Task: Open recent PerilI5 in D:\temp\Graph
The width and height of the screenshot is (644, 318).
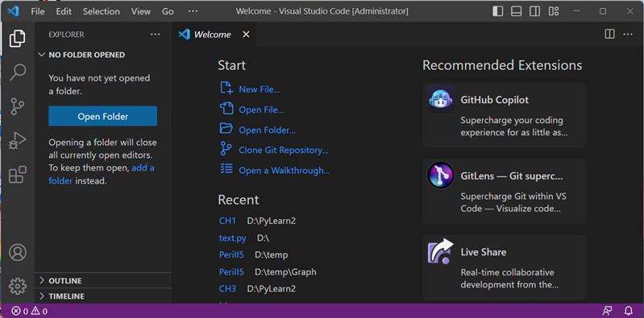Action: coord(231,272)
